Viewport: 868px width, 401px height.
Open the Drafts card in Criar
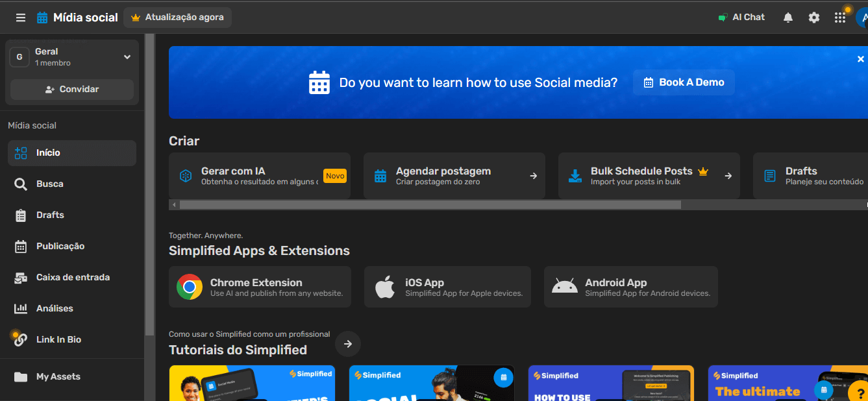810,176
